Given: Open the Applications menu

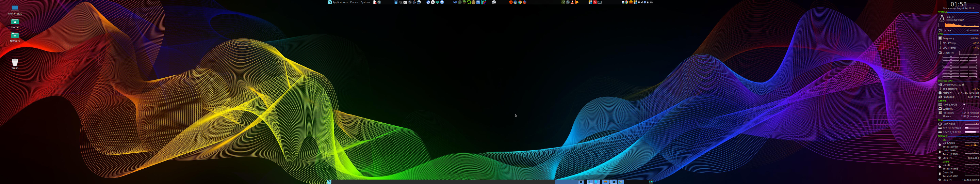Looking at the screenshot, I should pyautogui.click(x=340, y=2).
